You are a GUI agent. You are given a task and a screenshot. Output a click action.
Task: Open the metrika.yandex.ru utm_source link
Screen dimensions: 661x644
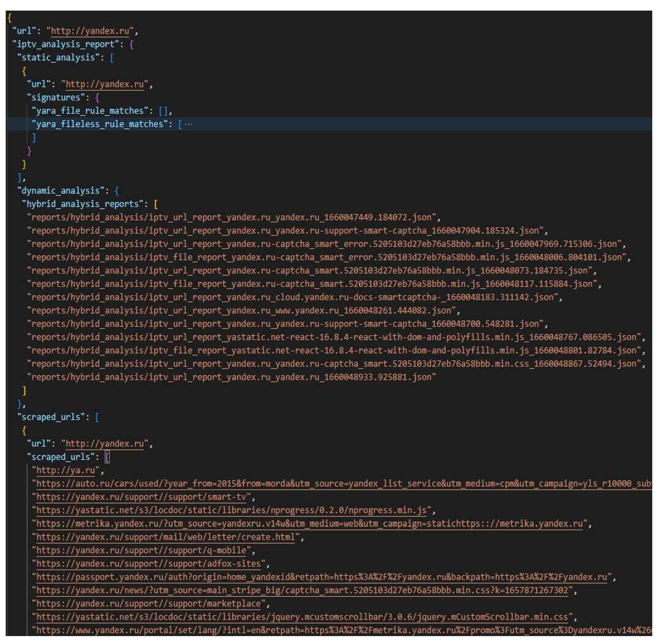[309, 524]
